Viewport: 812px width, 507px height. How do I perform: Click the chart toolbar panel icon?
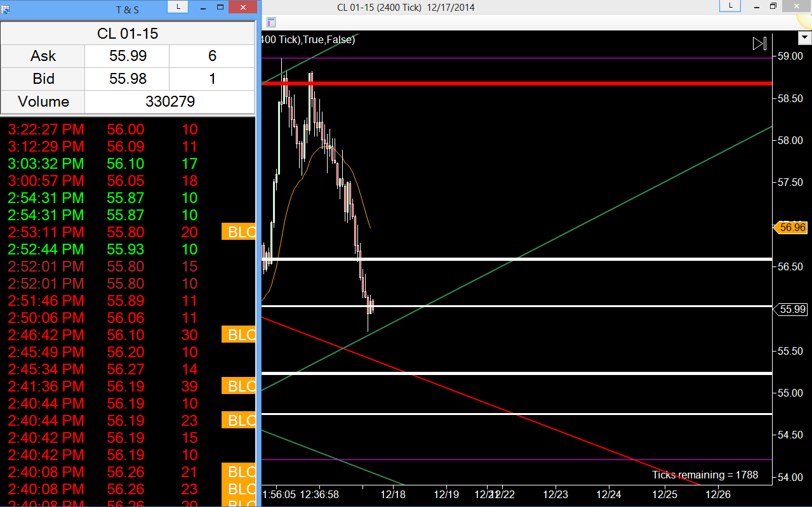pos(270,22)
